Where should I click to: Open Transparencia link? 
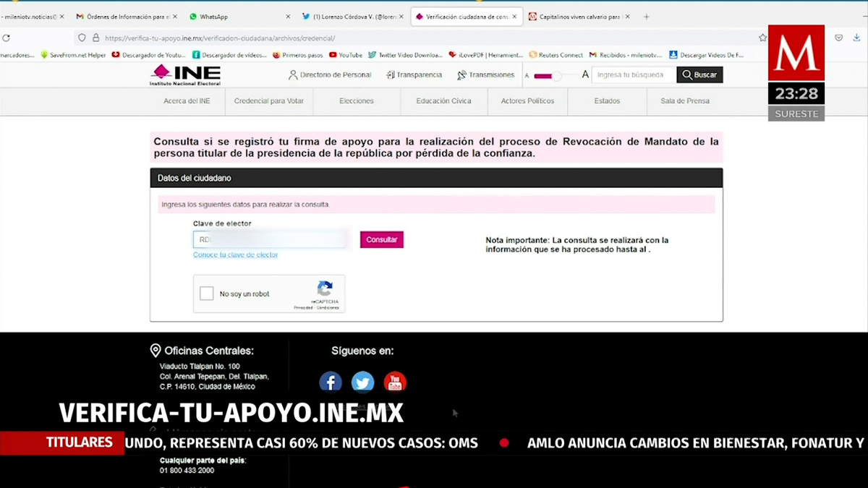414,75
